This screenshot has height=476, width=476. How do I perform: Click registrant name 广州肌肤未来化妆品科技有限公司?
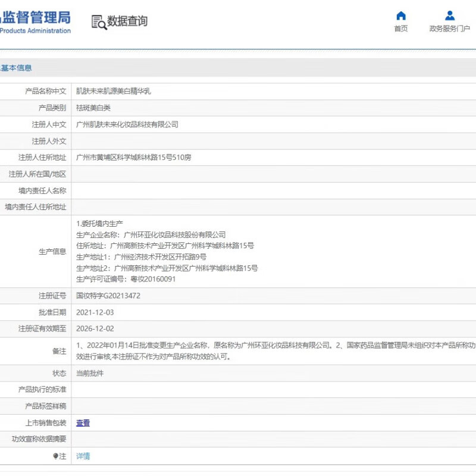click(127, 125)
